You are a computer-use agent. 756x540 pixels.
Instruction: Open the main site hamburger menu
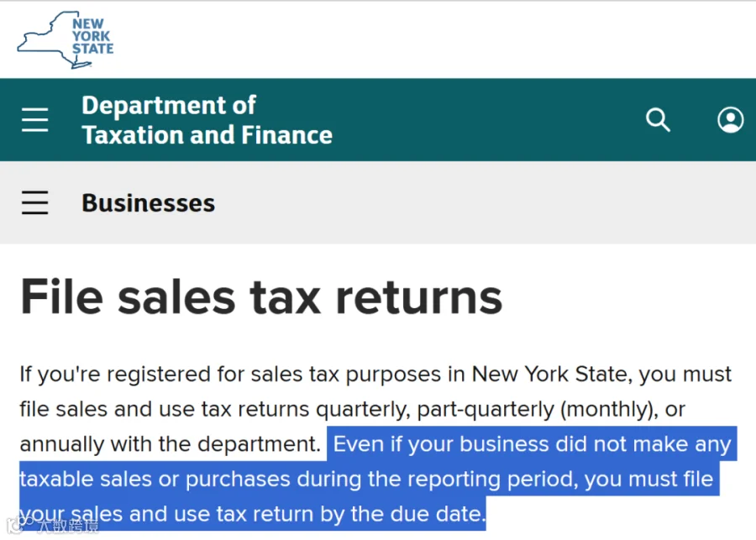pyautogui.click(x=34, y=120)
